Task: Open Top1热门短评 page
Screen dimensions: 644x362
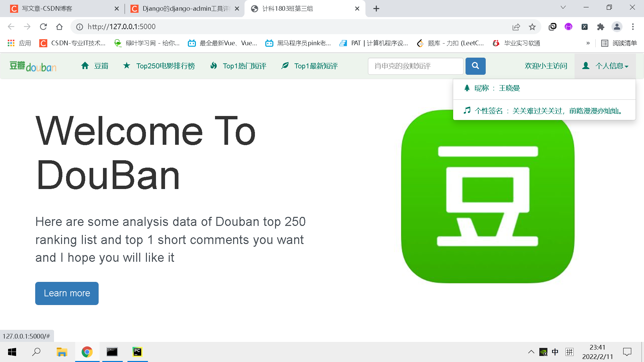Action: coord(238,66)
